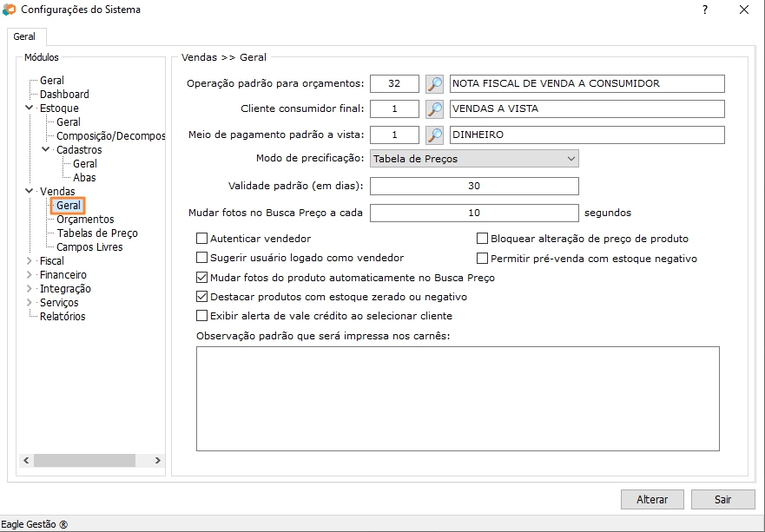
Task: Open Campos Livres in tree
Action: (89, 247)
